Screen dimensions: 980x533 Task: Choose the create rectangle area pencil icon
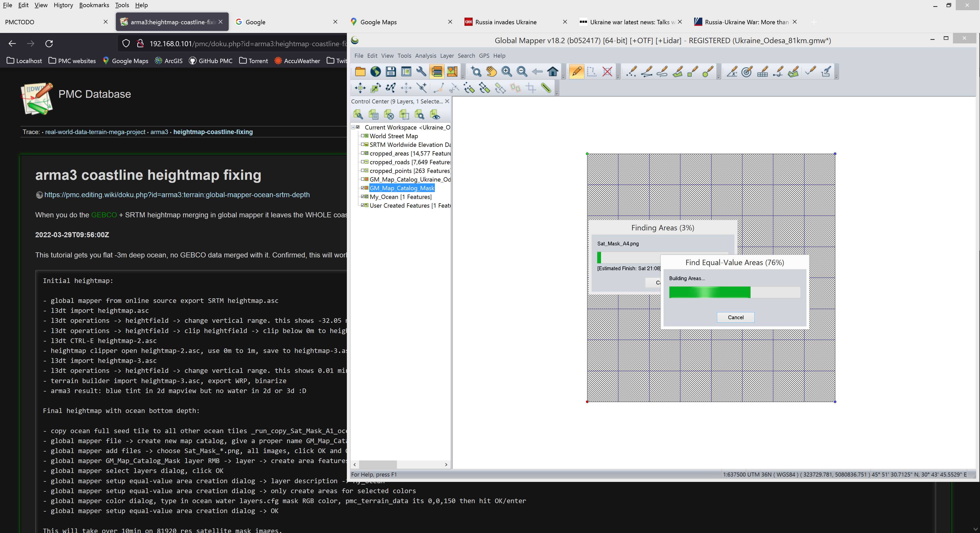(693, 72)
